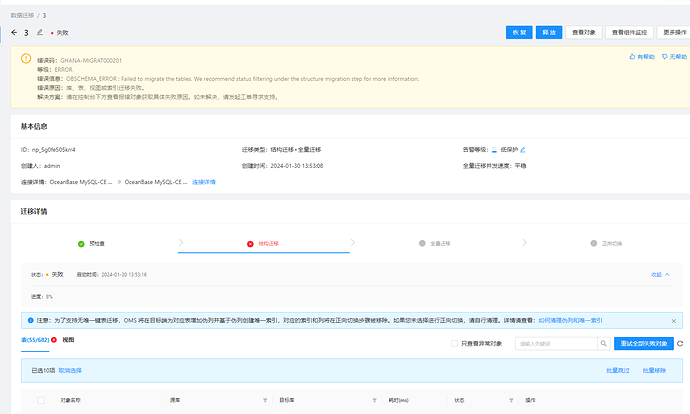690x414 pixels.
Task: Click the back arrow beside title 3
Action: 14,32
